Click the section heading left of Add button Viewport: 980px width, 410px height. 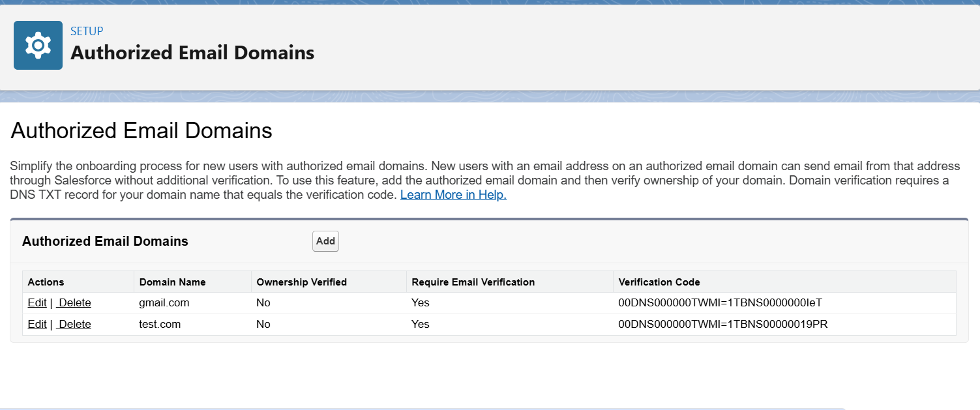[x=105, y=241]
